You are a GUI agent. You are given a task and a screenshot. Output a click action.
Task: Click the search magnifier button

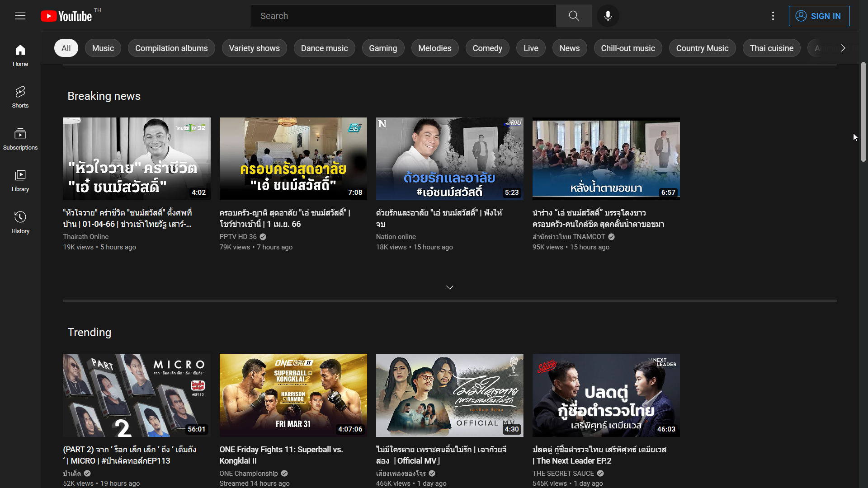tap(574, 16)
